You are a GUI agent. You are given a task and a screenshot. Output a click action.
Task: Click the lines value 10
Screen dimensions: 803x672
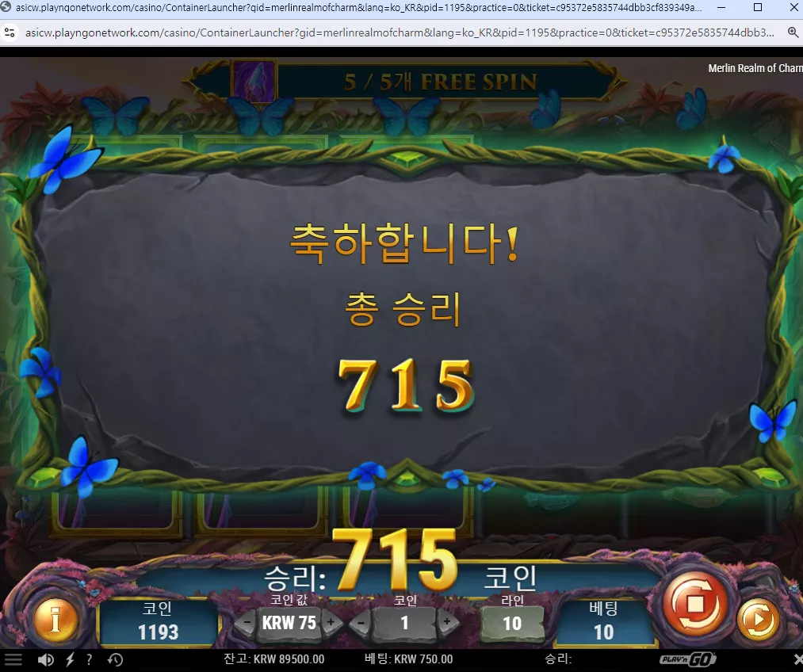point(512,624)
